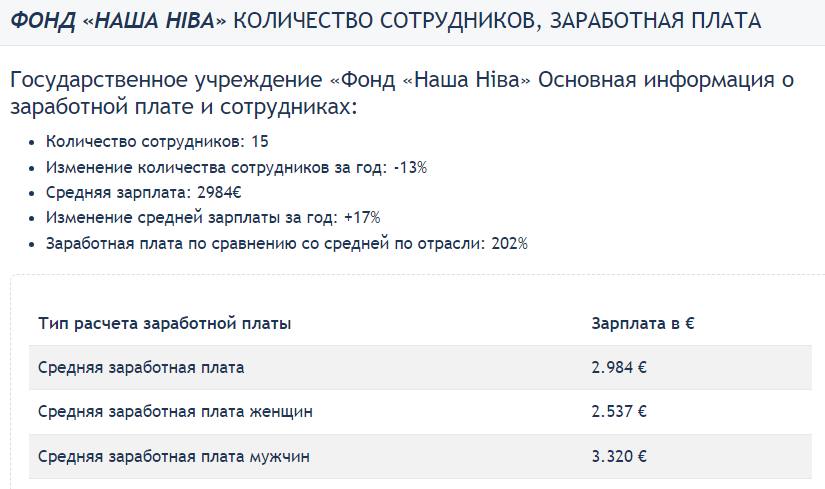The image size is (825, 489).
Task: Select the 'Средняя заработная плата мужчин' row
Action: 420,456
